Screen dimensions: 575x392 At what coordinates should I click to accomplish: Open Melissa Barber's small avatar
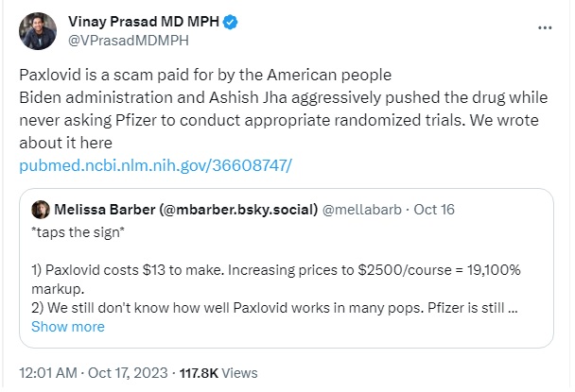click(41, 209)
